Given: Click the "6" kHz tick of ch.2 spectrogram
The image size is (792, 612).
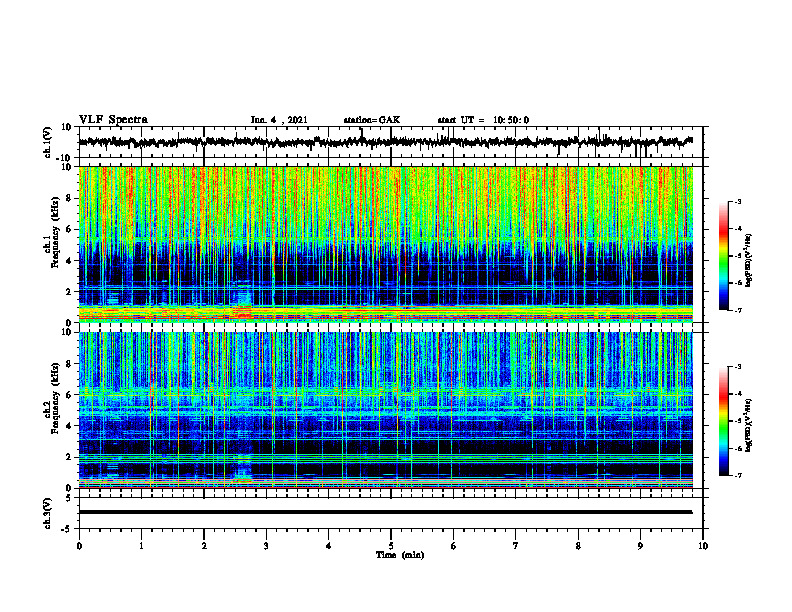Looking at the screenshot, I should 69,395.
